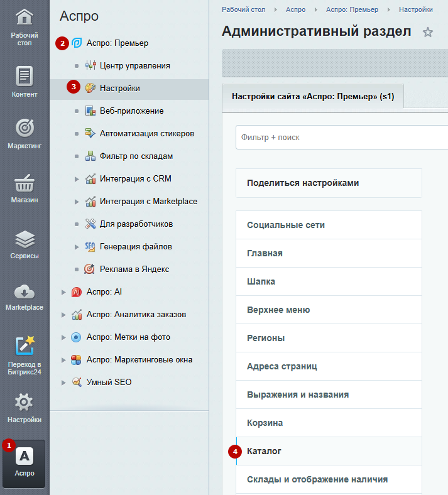Image resolution: width=448 pixels, height=495 pixels.
Task: Open the Социальные сети settings section
Action: [329, 225]
